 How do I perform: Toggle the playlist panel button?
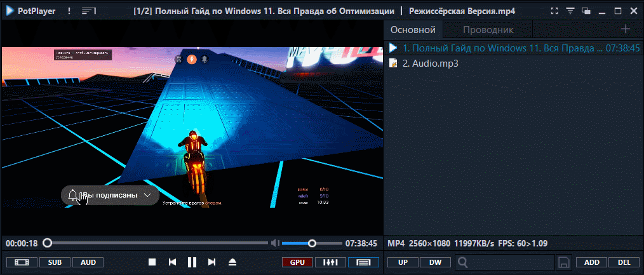363,262
